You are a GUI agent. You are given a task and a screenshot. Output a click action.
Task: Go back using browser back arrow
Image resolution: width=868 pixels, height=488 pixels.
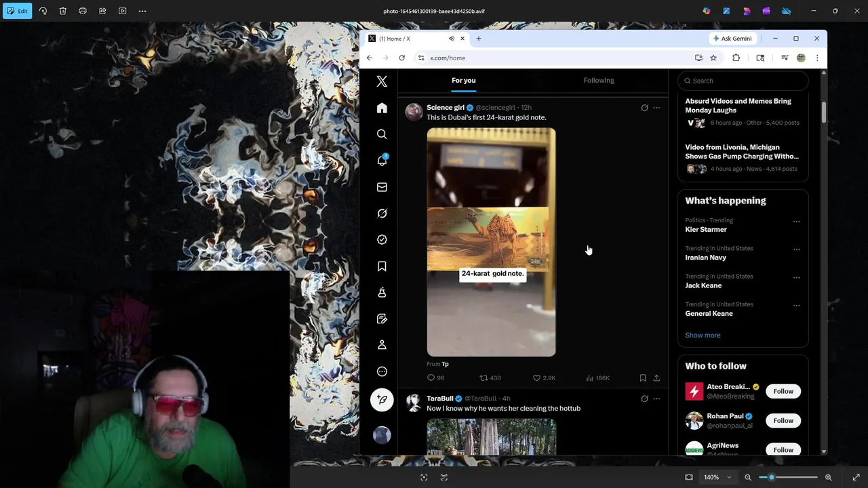coord(370,58)
